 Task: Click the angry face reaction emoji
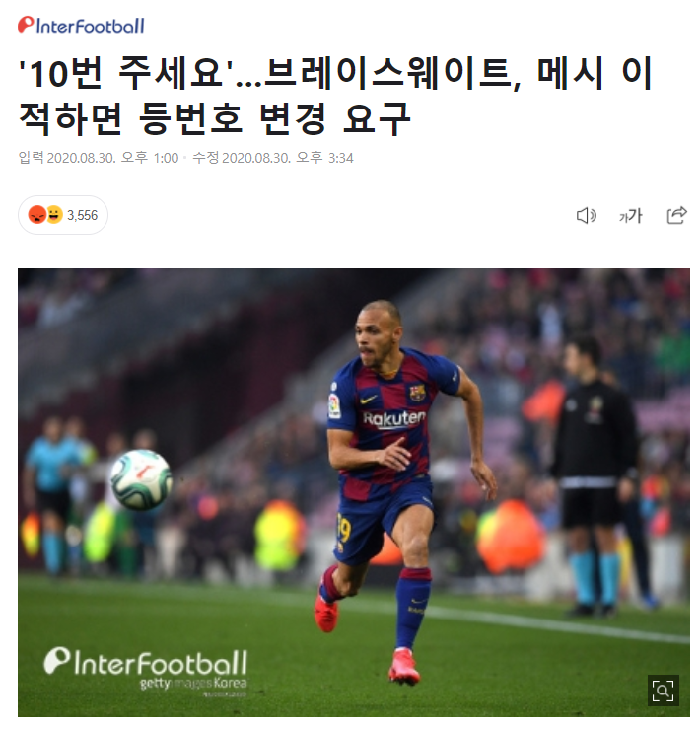coord(36,215)
